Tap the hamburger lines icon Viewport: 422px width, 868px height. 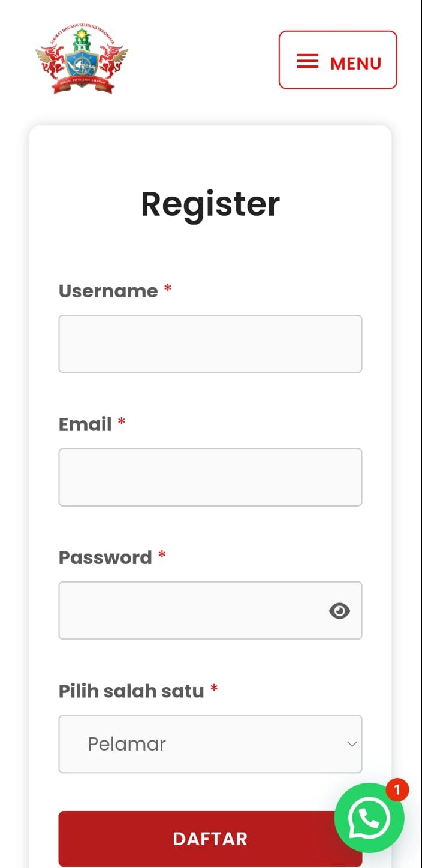(x=308, y=61)
